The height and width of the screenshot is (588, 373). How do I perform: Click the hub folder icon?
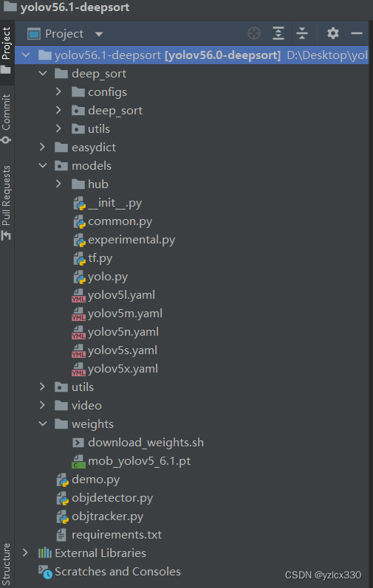(x=78, y=184)
